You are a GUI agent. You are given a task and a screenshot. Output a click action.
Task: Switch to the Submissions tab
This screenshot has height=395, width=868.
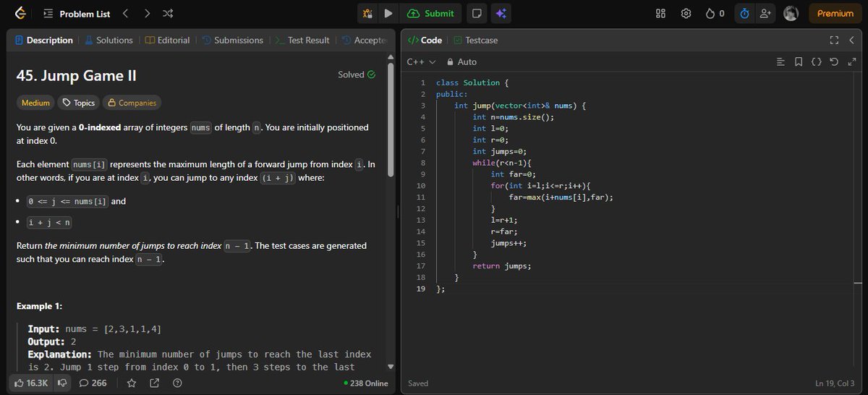click(232, 40)
